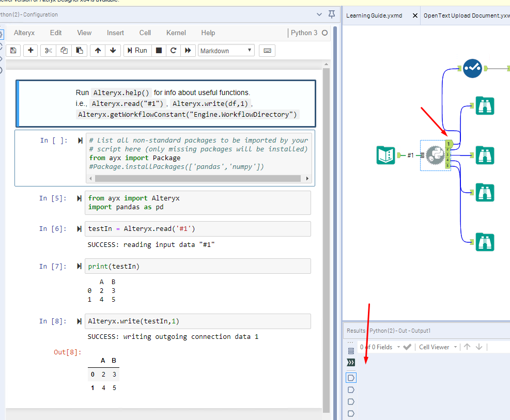Click the Python tool output anchor 4

[x=448, y=160]
